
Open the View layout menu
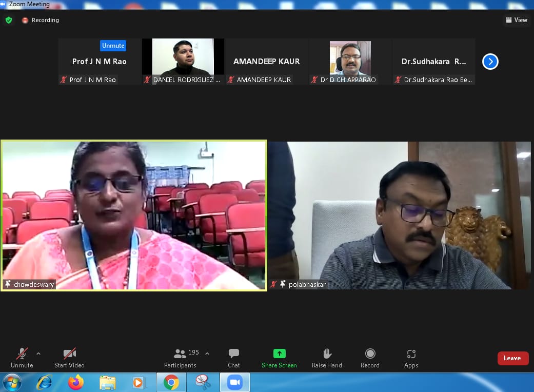(x=516, y=20)
